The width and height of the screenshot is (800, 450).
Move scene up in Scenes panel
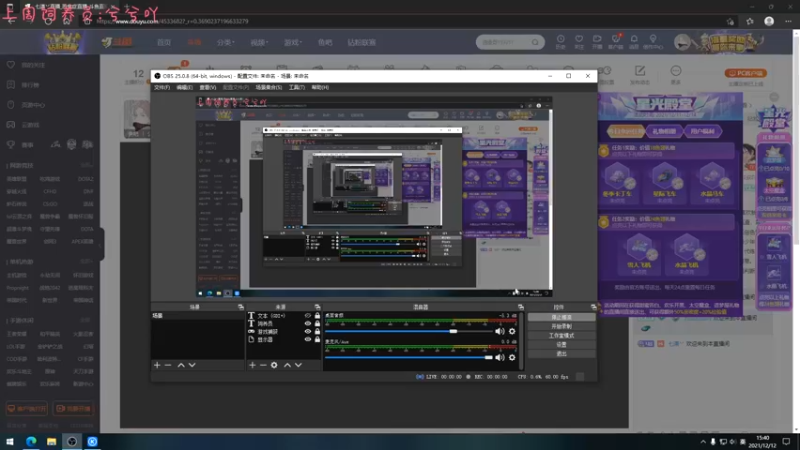point(181,365)
